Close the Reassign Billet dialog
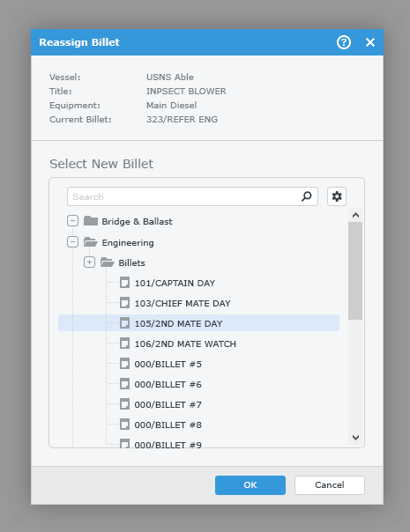This screenshot has height=532, width=410. (370, 42)
